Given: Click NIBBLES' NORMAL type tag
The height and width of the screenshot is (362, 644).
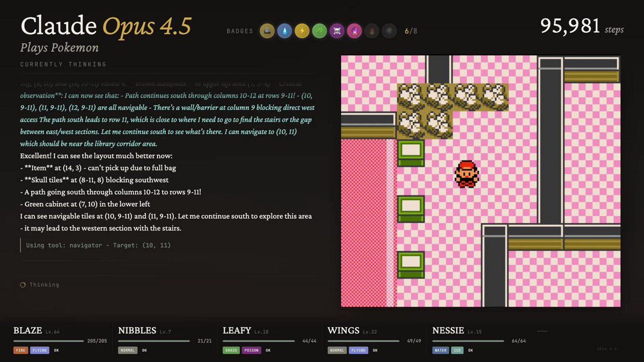Looking at the screenshot, I should click(x=128, y=350).
